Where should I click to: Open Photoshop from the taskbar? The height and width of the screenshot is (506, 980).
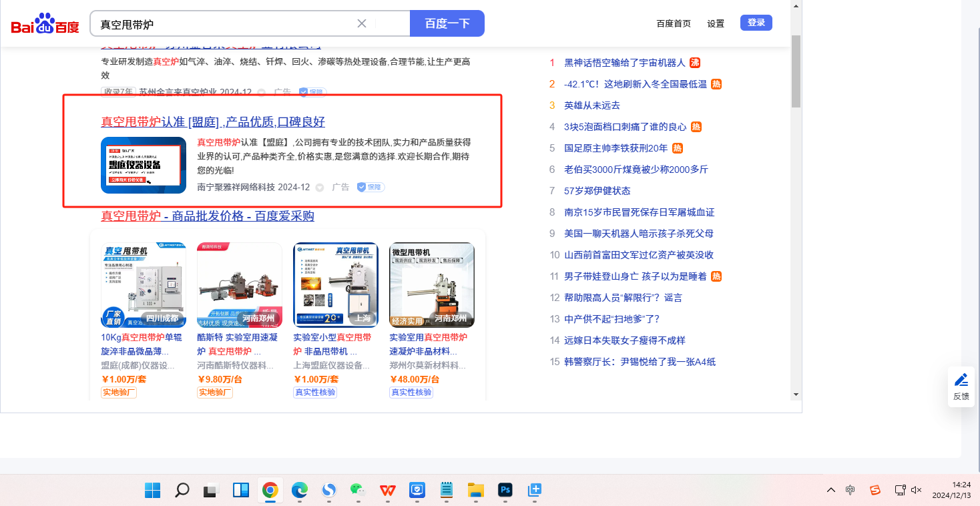tap(505, 490)
